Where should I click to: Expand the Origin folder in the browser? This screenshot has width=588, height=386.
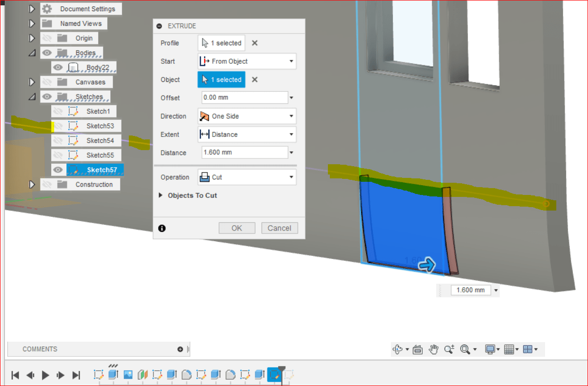tap(32, 38)
